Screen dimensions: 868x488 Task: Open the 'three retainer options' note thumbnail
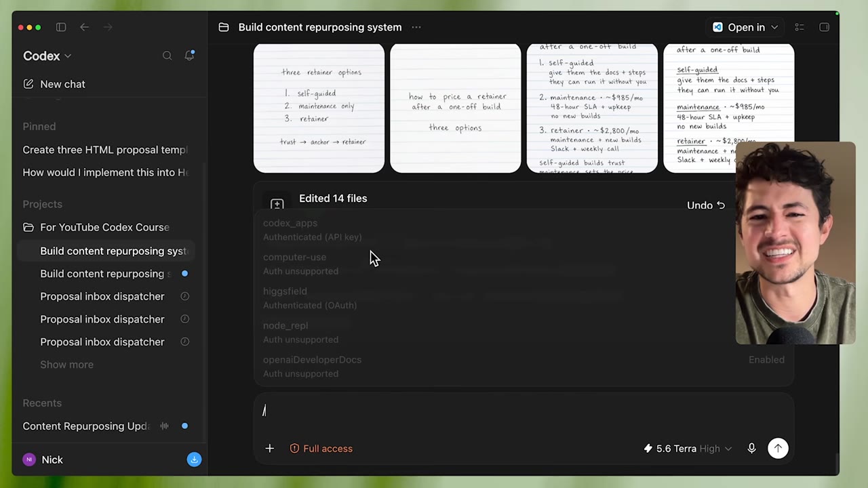tap(319, 108)
